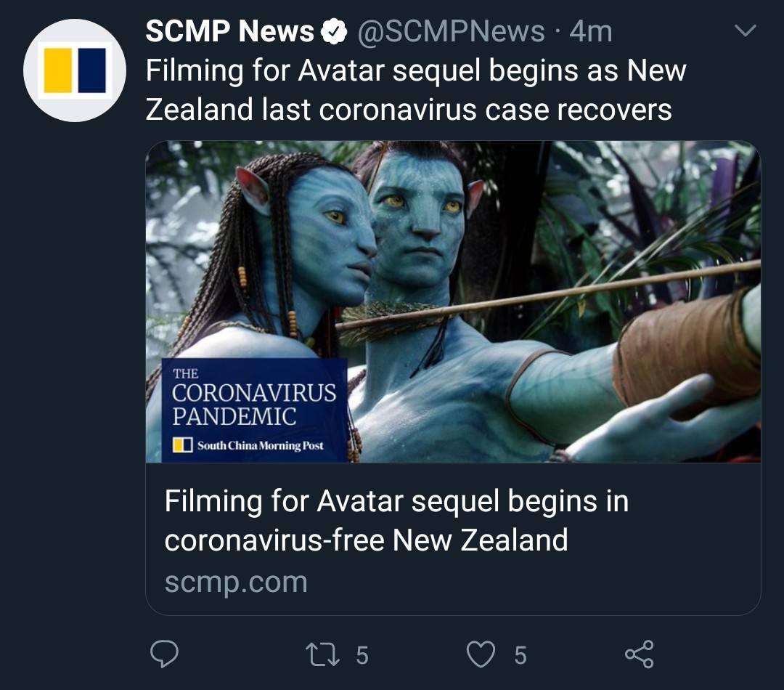Click the verified badge next to SCMP News

click(333, 31)
